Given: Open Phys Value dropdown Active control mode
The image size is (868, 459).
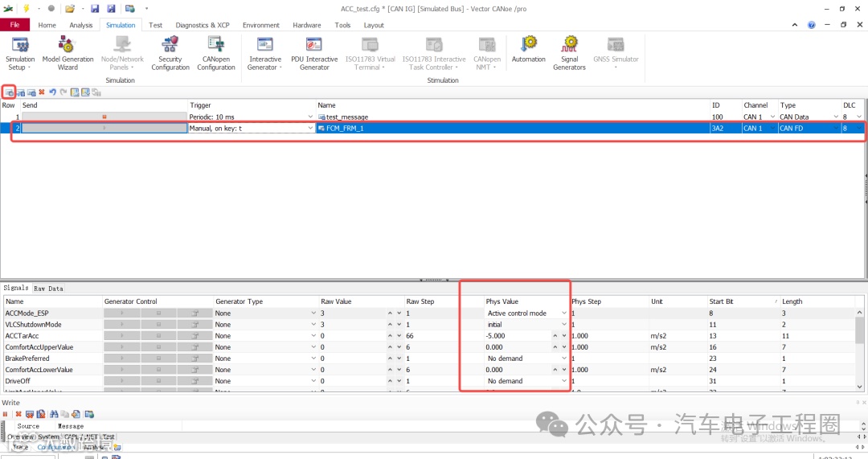Looking at the screenshot, I should coord(564,314).
